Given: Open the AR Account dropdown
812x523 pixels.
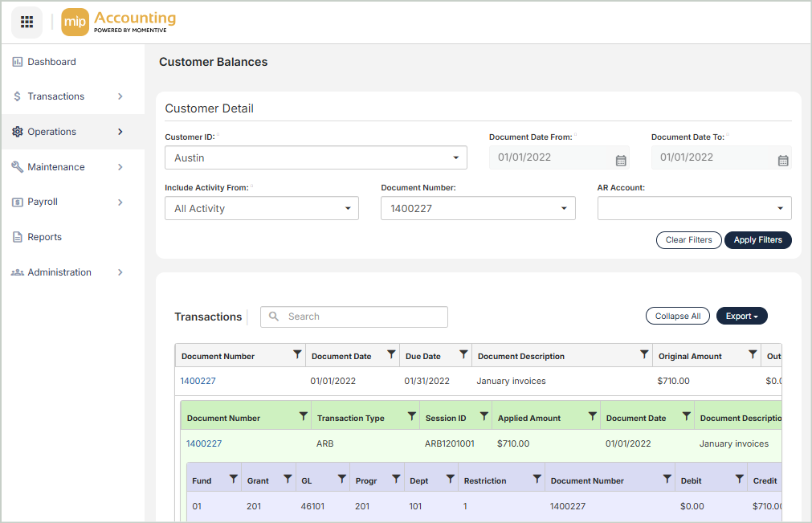Looking at the screenshot, I should (694, 209).
